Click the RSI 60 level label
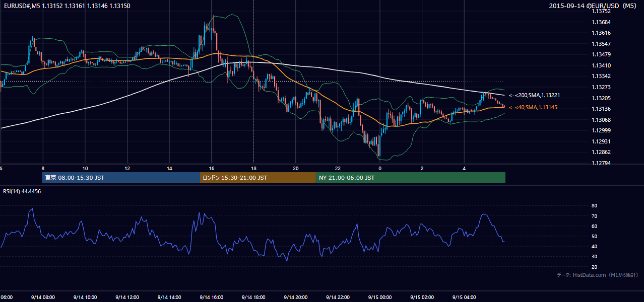This screenshot has width=644, height=302. click(594, 226)
